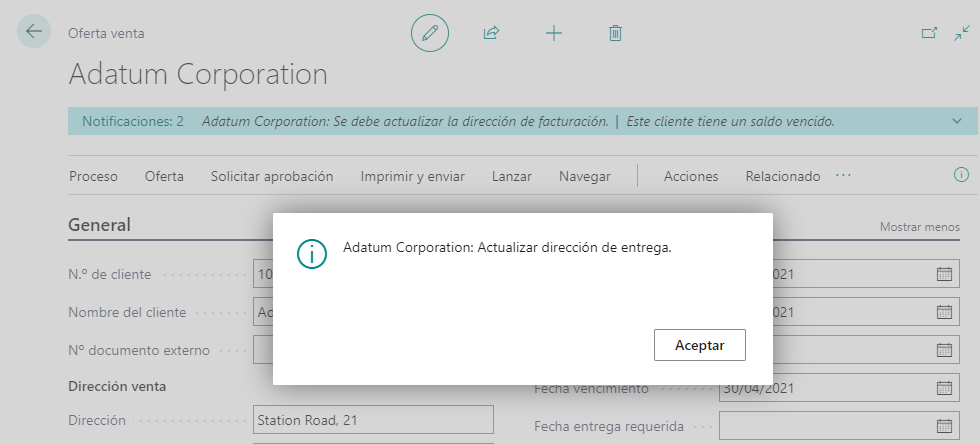
Task: Open calendar icon beside Nombre del cliente row
Action: point(944,311)
